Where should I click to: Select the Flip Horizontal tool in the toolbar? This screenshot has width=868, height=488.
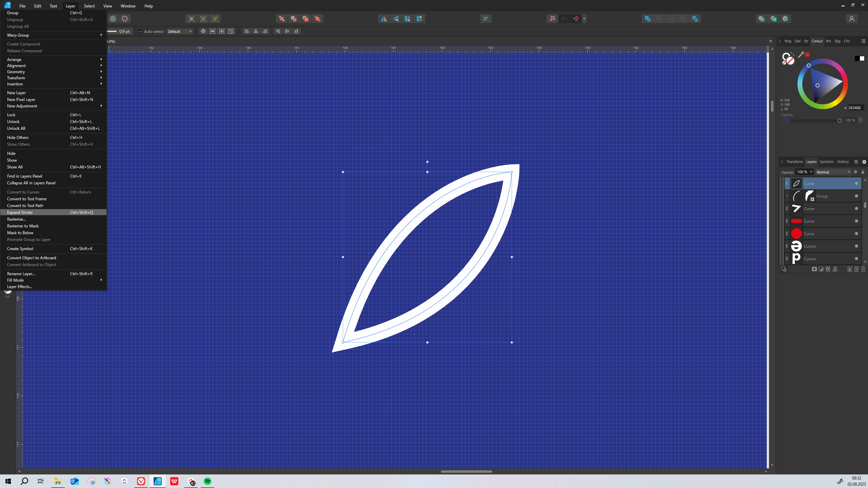(383, 19)
